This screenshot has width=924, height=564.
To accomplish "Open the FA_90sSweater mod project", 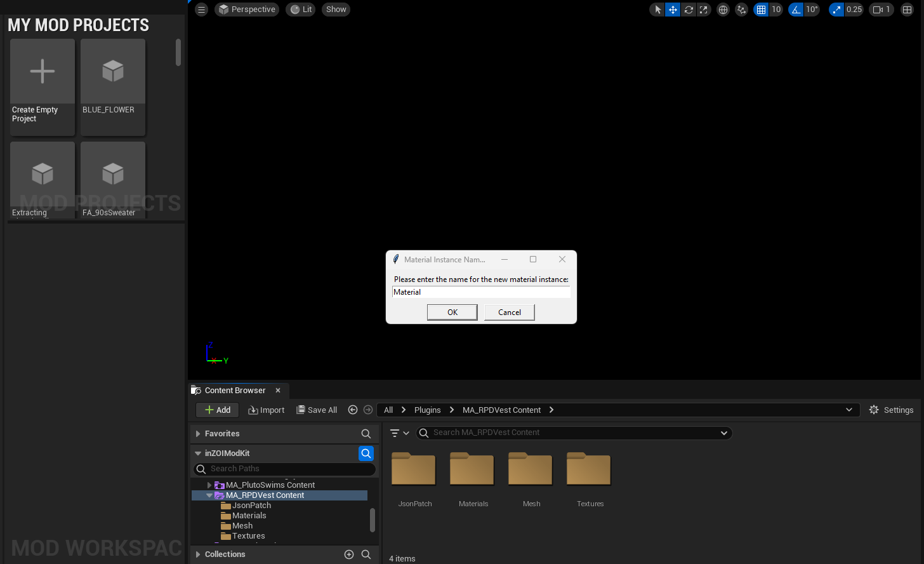I will coord(113,180).
